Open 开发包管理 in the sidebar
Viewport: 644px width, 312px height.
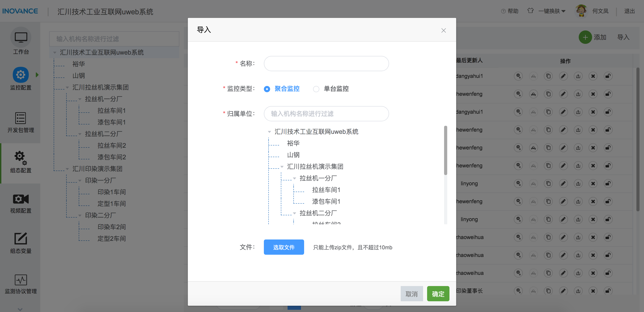(21, 123)
